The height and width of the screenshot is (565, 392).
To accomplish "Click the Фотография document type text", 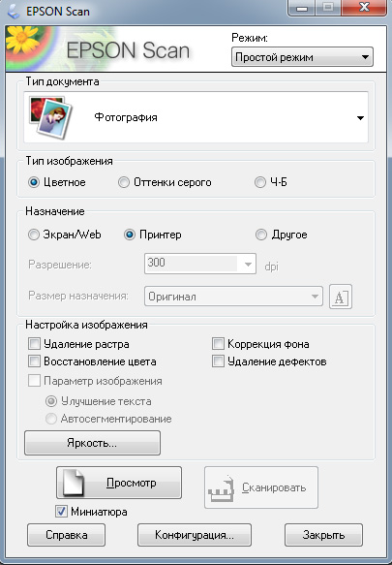I will coord(126,117).
